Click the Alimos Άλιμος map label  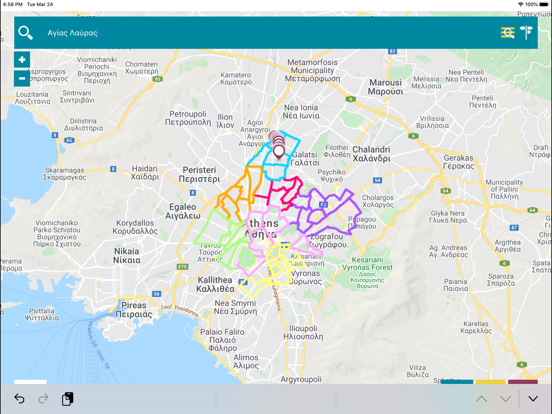246,362
